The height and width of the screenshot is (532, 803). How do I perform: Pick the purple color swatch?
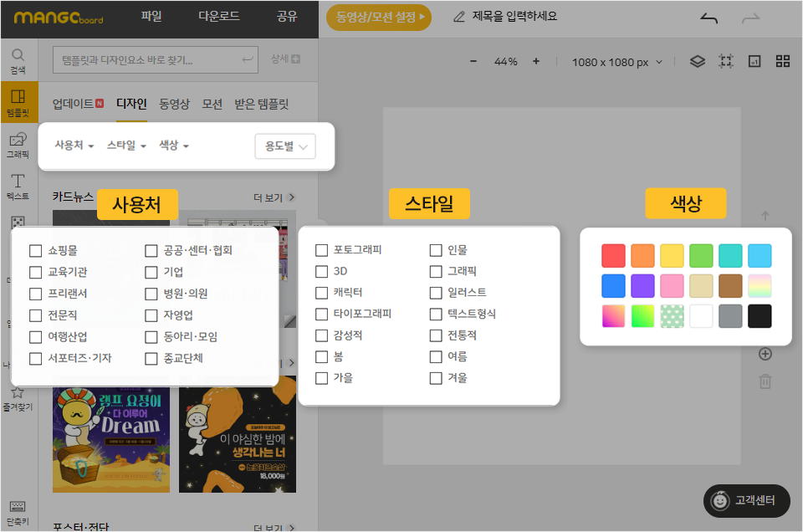pyautogui.click(x=642, y=286)
